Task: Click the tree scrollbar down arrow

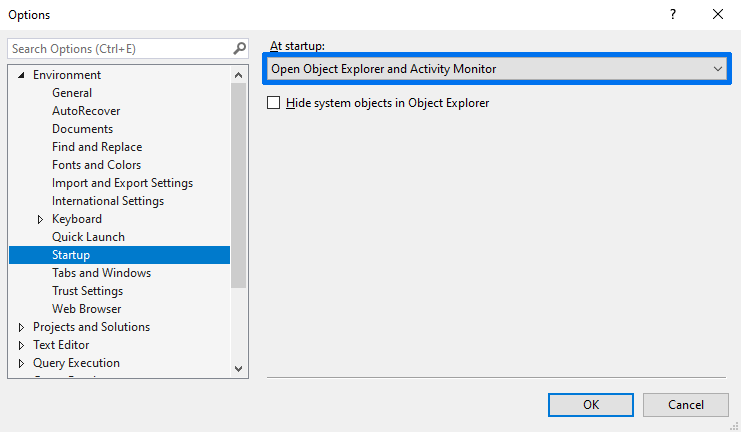Action: click(x=239, y=369)
